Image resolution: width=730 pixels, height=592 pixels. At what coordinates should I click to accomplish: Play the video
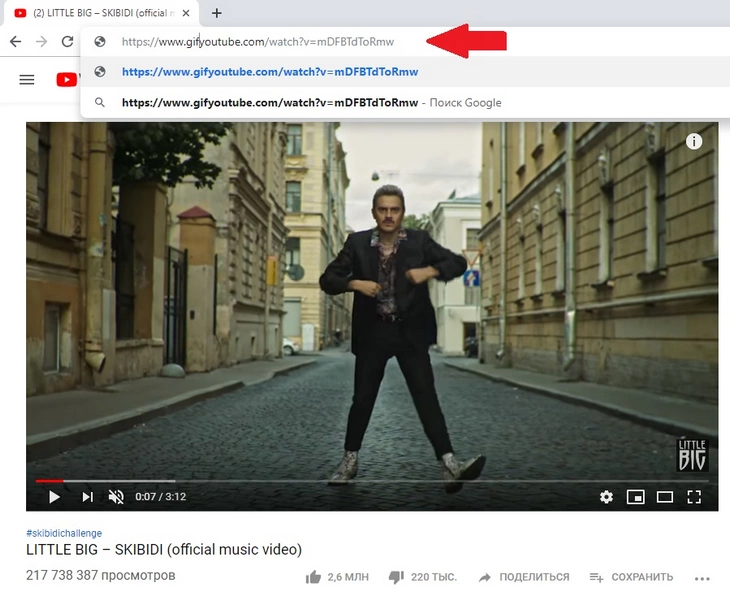pyautogui.click(x=54, y=497)
